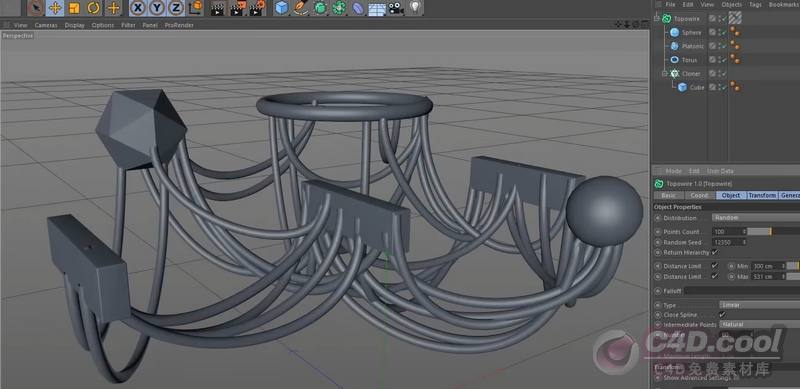The width and height of the screenshot is (800, 389).
Task: Add a floor environment object
Action: [377, 8]
